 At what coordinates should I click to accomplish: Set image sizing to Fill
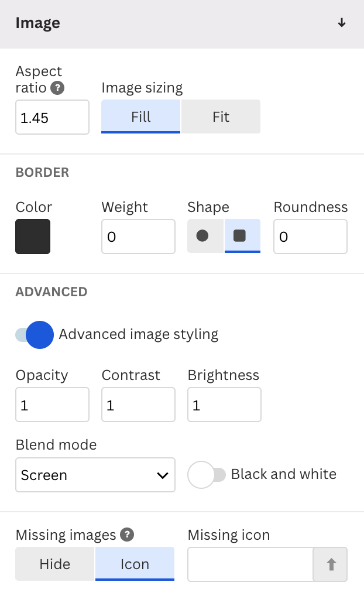[140, 117]
